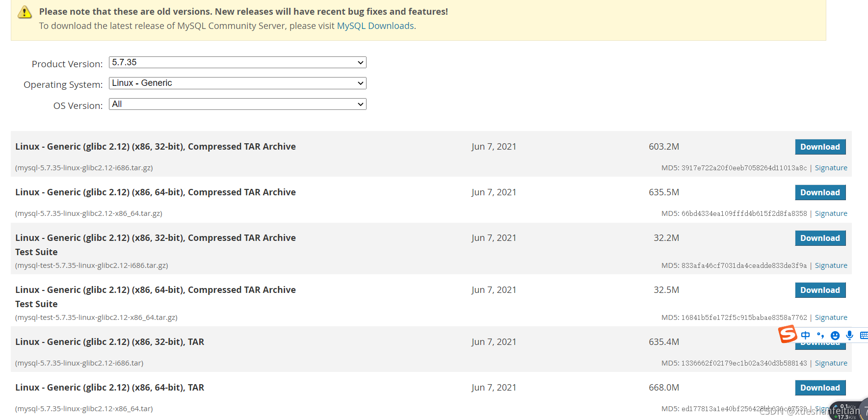
Task: Click the microphone voice input icon
Action: click(850, 336)
